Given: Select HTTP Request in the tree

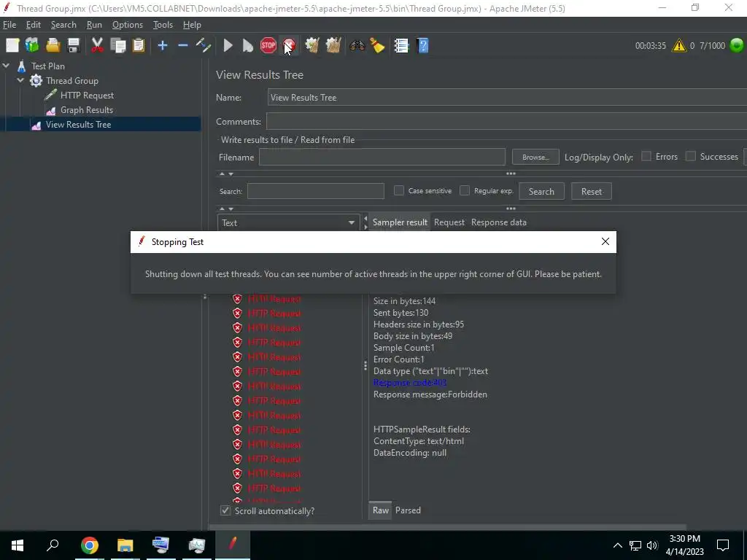Looking at the screenshot, I should (x=87, y=96).
